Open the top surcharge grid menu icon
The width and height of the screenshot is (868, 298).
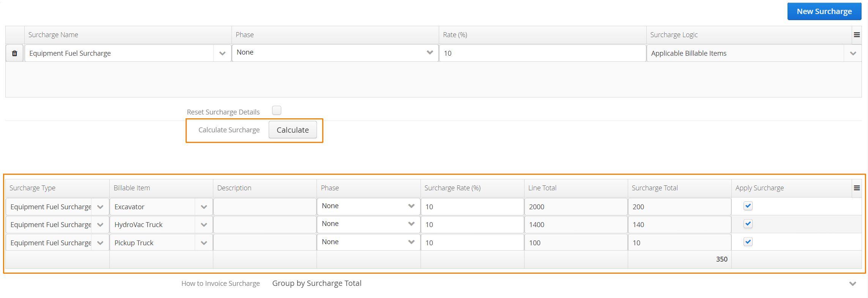coord(857,35)
